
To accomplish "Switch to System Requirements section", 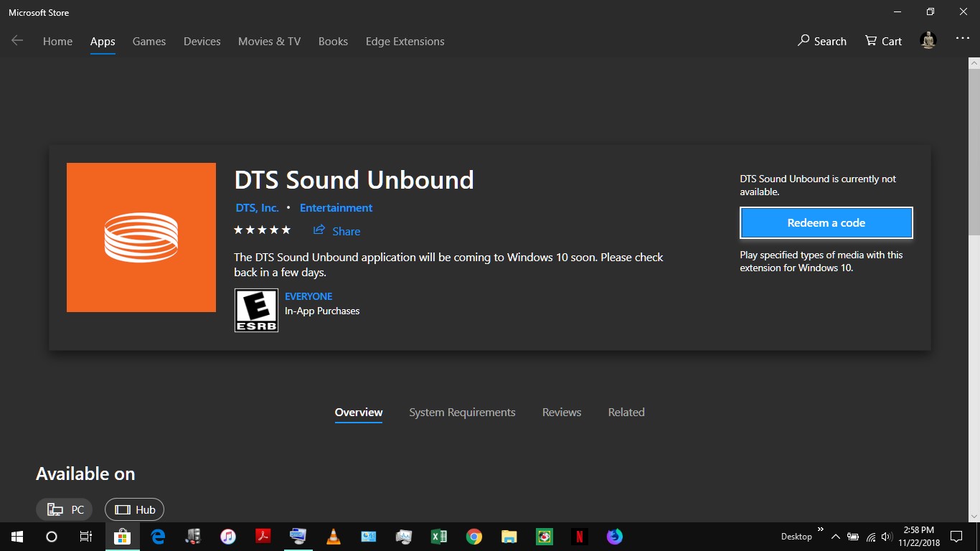I will (462, 413).
